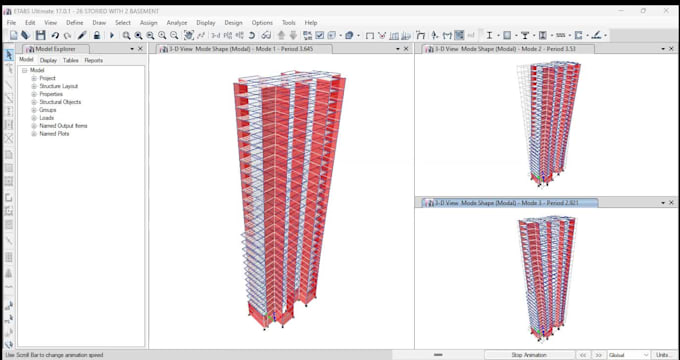Image resolution: width=680 pixels, height=360 pixels.
Task: Collapse the Model root tree node
Action: [x=25, y=70]
